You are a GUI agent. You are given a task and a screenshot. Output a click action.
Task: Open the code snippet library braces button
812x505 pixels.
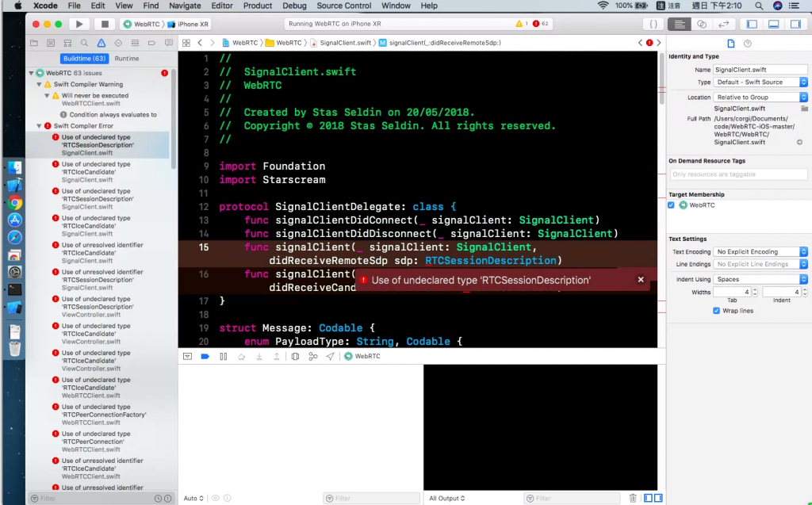pos(653,25)
